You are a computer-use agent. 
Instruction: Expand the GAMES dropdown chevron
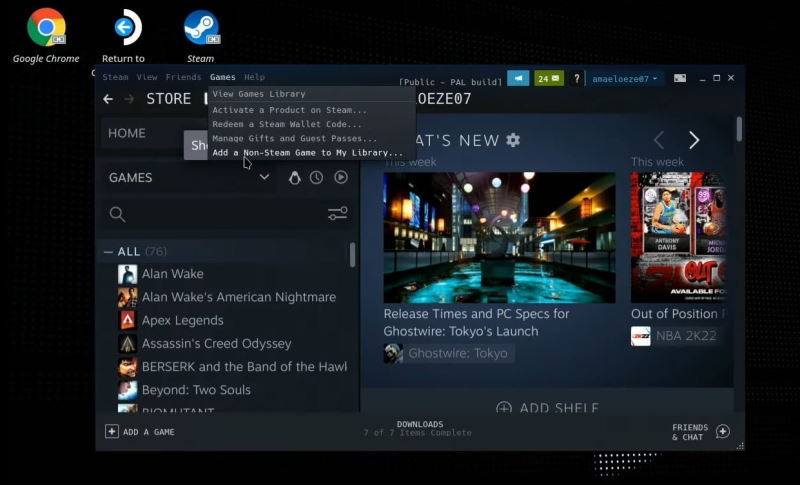coord(264,177)
